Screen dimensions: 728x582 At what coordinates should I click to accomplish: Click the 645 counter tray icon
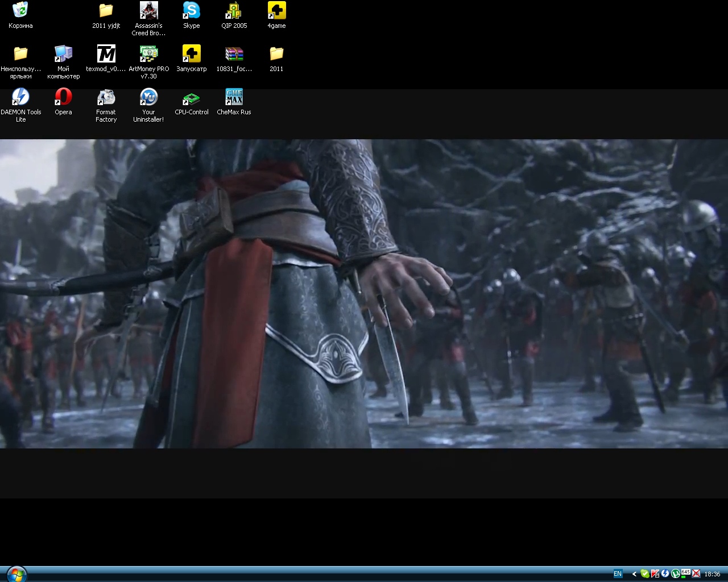[685, 574]
